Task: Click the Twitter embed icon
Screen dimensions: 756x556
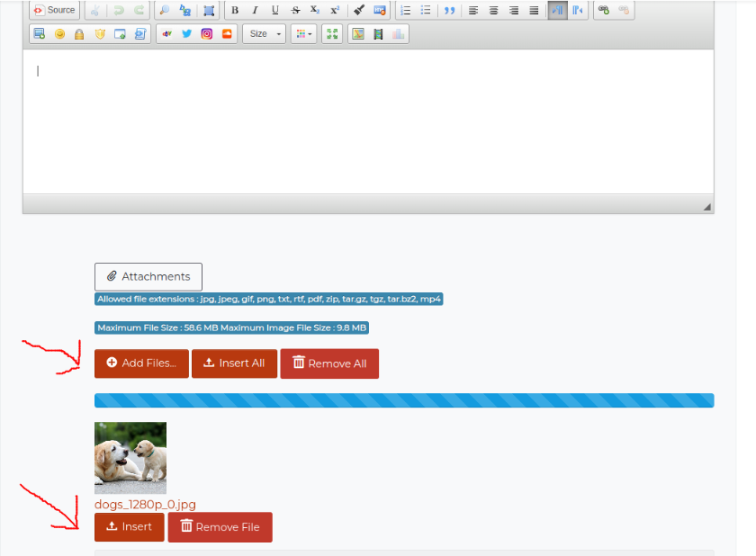Action: tap(187, 33)
